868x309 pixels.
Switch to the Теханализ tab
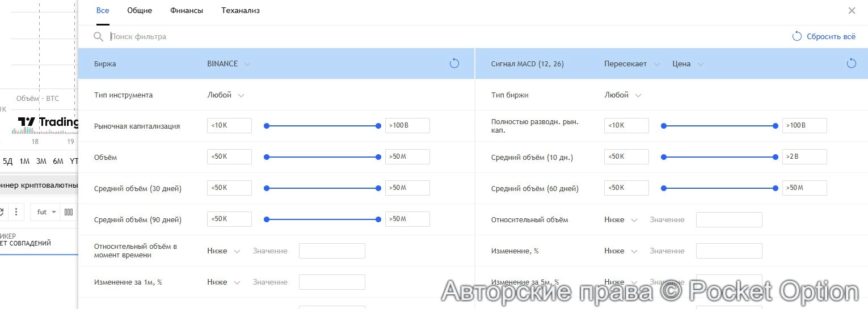[241, 11]
